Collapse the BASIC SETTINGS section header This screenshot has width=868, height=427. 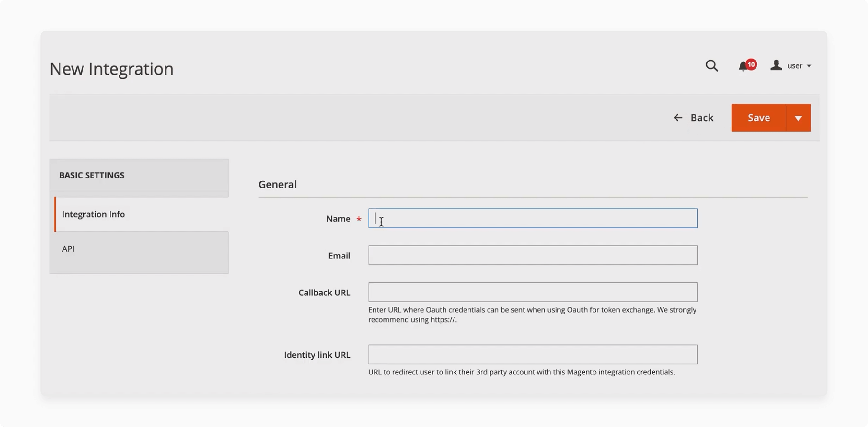(139, 175)
